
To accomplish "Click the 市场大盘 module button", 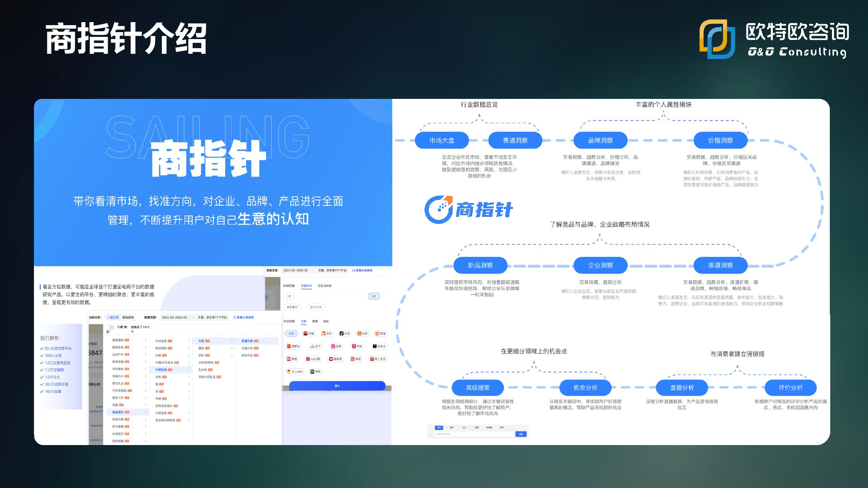I will pyautogui.click(x=442, y=140).
